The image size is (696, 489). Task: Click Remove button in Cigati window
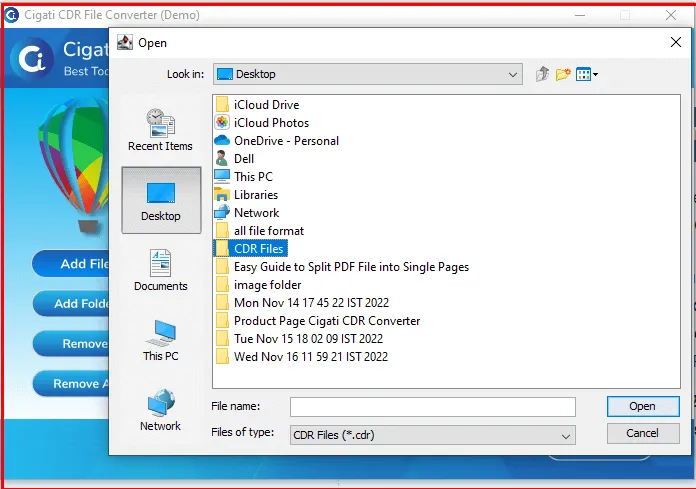(71, 343)
